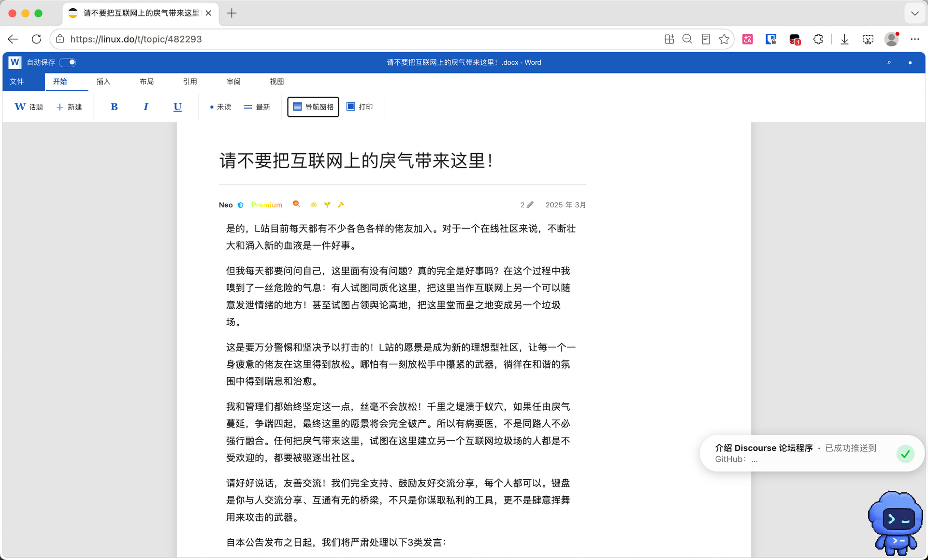Click the blue password manager lock extension icon
This screenshot has width=928, height=560.
pos(771,39)
